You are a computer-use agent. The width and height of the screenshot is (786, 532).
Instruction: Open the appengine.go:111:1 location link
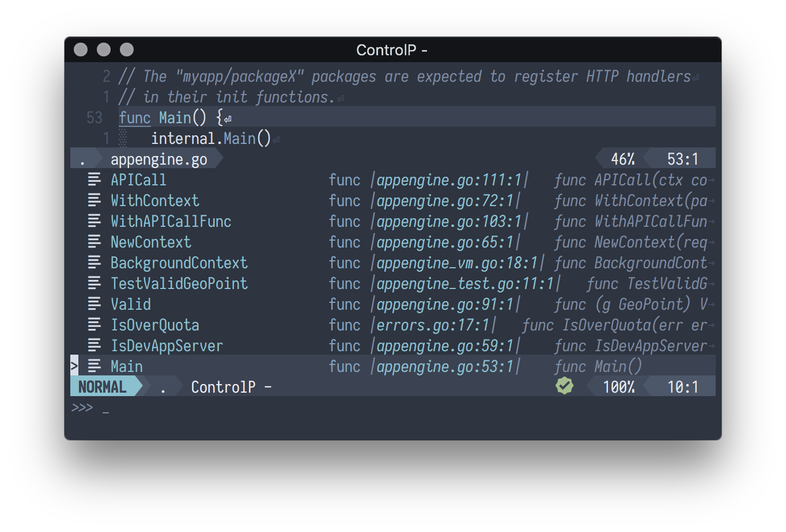(x=449, y=180)
